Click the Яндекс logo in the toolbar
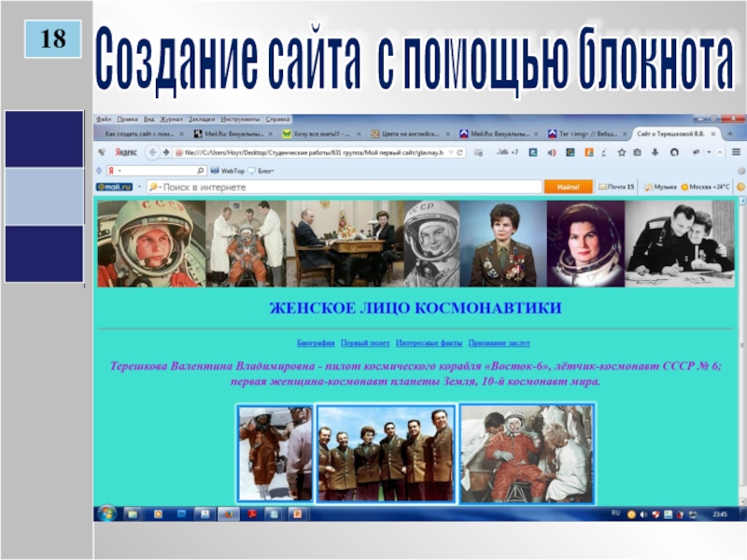 [126, 152]
